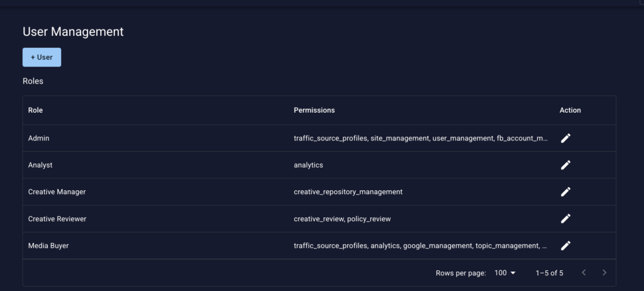Image resolution: width=644 pixels, height=291 pixels.
Task: Click the creative_repository_management permission text
Action: pyautogui.click(x=348, y=192)
